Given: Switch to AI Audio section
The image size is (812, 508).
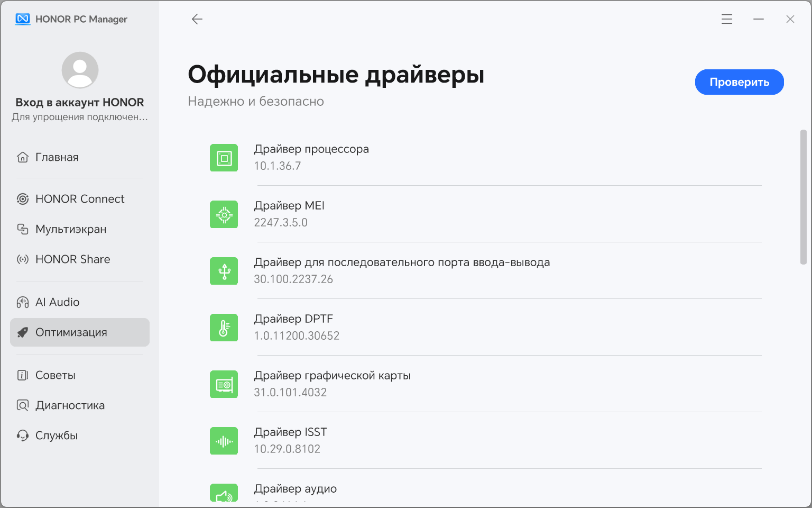Looking at the screenshot, I should (57, 302).
